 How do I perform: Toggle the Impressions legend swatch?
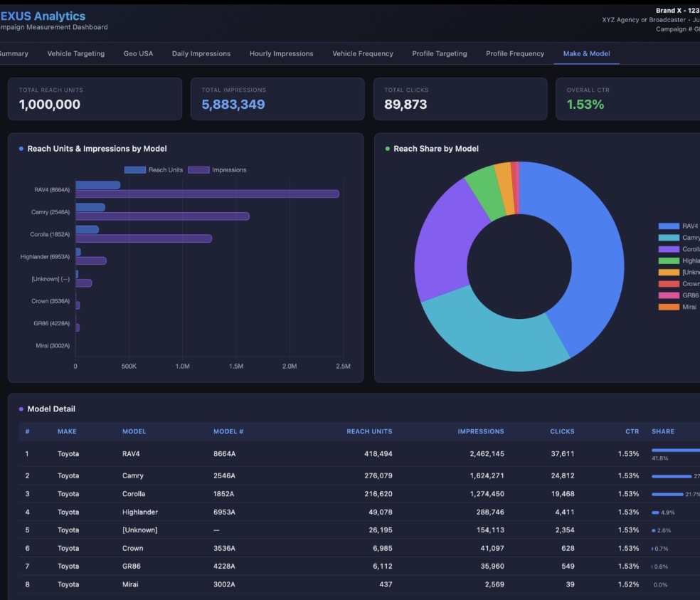[198, 170]
